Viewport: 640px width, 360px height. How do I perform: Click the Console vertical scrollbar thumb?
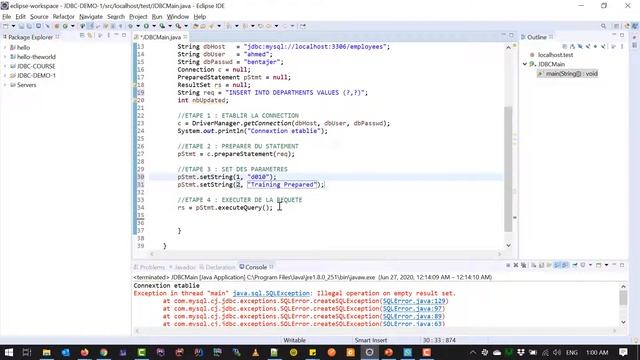click(x=623, y=298)
